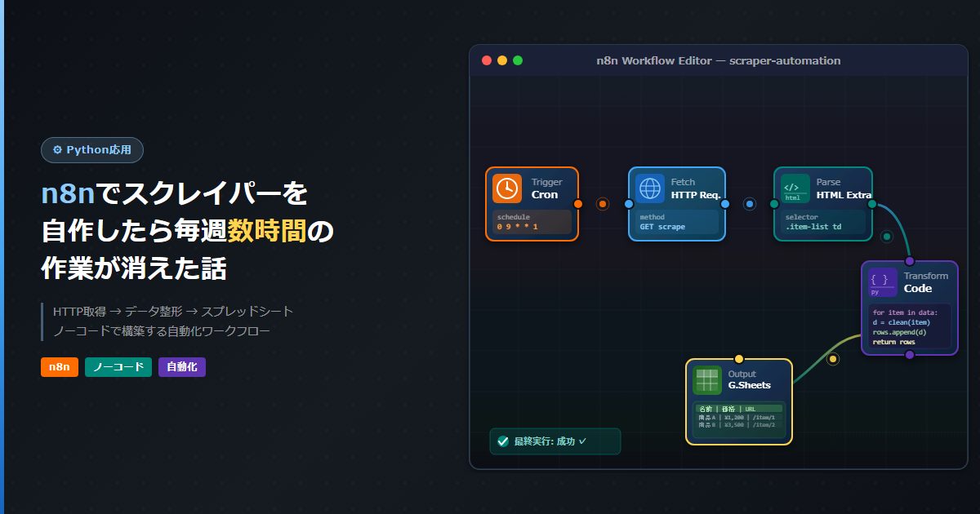Image resolution: width=980 pixels, height=514 pixels.
Task: Click the green spreadsheet grid icon on the G.Sheets node
Action: click(x=707, y=380)
